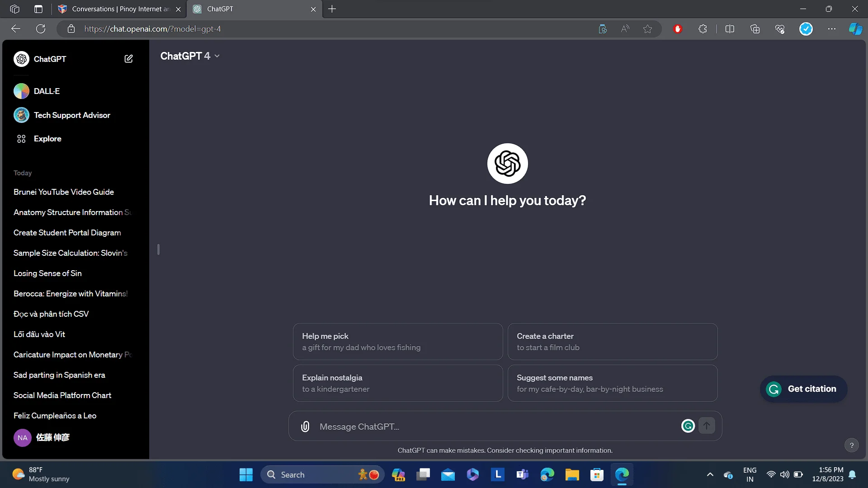Click the Grammarly icon in the message box
868x488 pixels.
click(x=688, y=426)
